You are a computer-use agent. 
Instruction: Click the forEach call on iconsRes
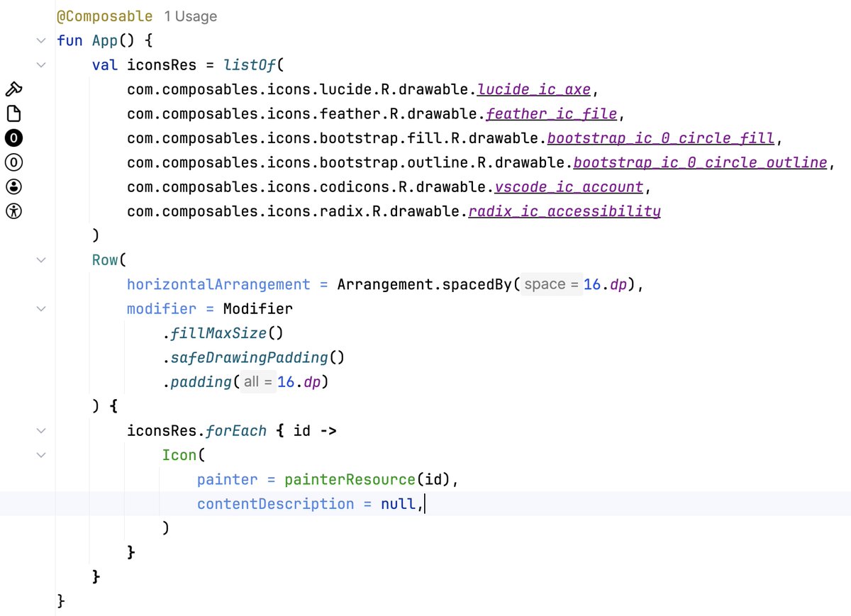pyautogui.click(x=236, y=431)
